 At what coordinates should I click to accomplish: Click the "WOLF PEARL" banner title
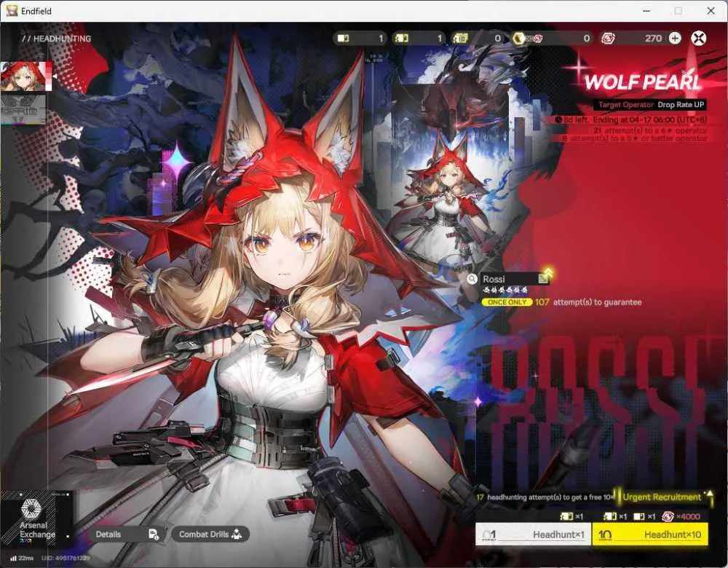pos(641,82)
